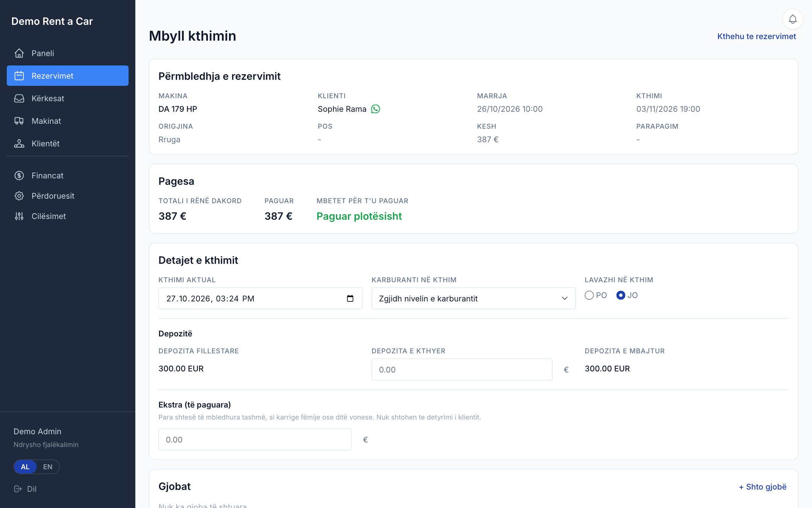The width and height of the screenshot is (812, 508).
Task: Click the Kërkesat inbox icon
Action: pos(19,98)
